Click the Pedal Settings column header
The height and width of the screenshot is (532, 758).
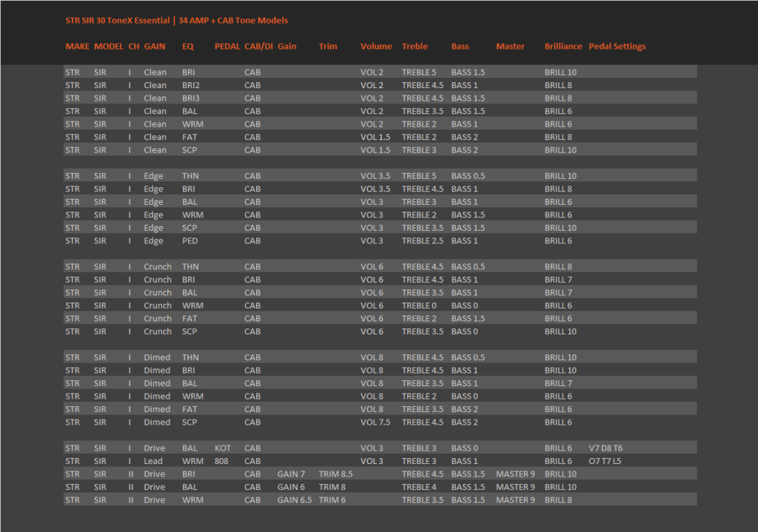[617, 47]
